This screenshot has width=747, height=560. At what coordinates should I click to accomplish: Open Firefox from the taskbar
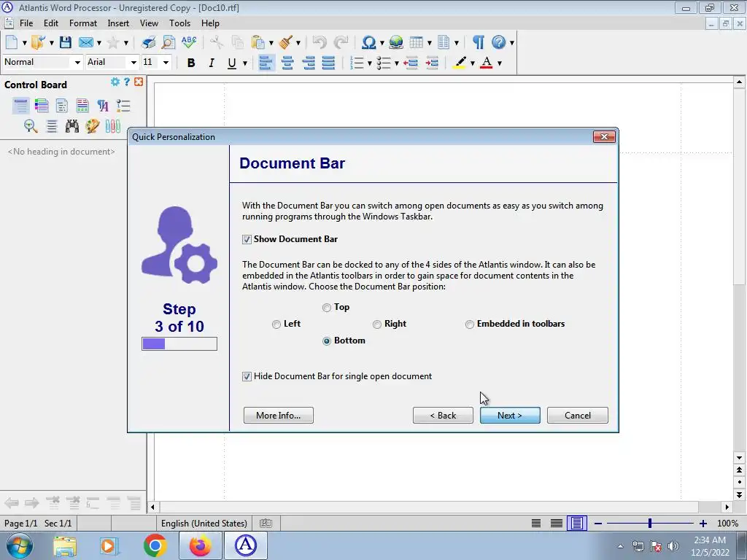(200, 545)
